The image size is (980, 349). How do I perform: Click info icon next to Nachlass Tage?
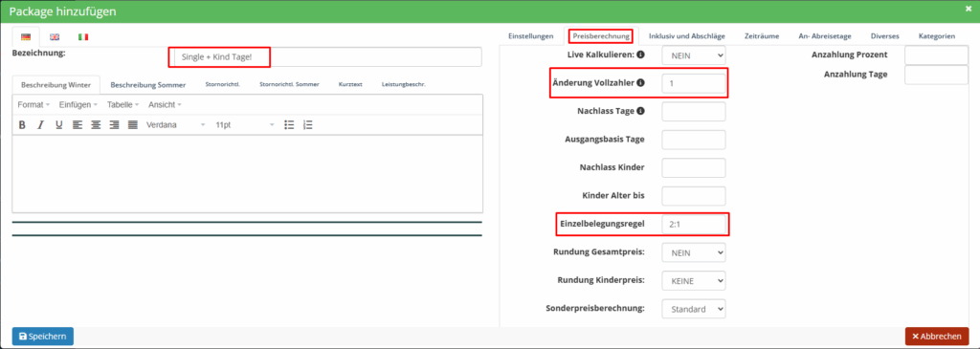click(x=640, y=111)
